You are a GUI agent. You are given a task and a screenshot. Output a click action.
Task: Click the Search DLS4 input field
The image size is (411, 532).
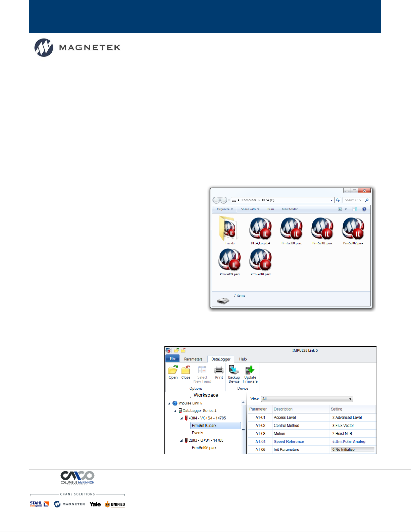(354, 200)
